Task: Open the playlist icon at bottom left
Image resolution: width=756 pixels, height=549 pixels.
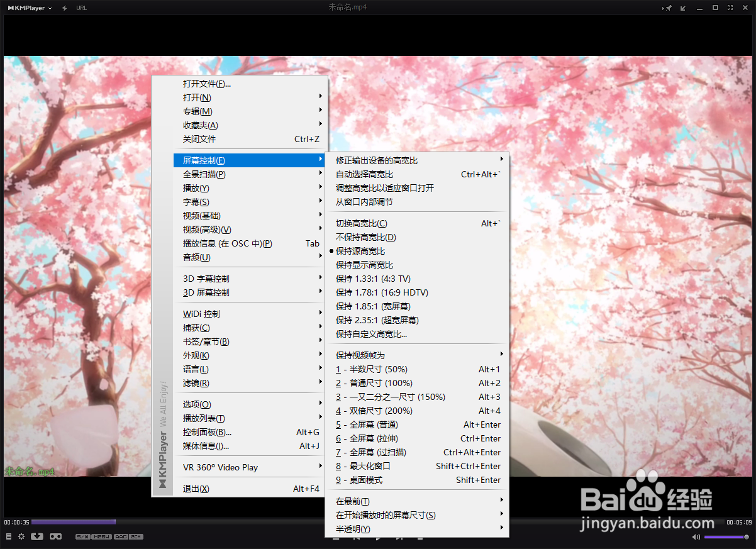Action: (9, 536)
